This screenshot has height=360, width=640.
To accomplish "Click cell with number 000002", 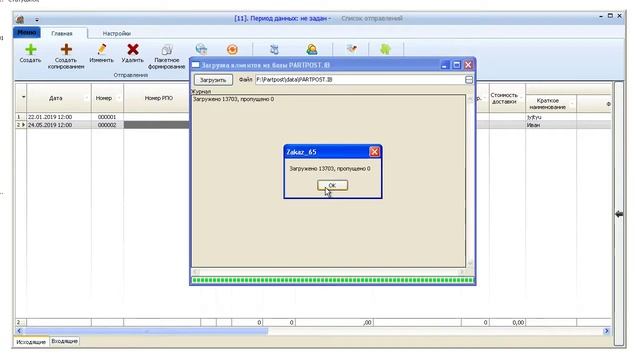I will tap(107, 125).
